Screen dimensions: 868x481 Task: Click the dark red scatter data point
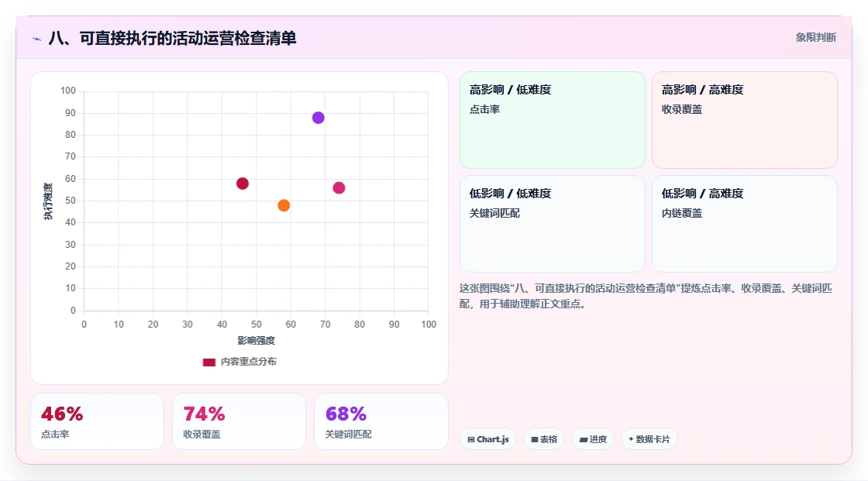click(243, 184)
